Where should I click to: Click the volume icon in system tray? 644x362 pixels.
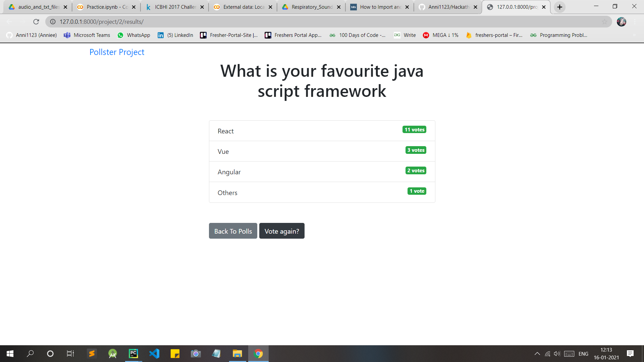(x=557, y=354)
